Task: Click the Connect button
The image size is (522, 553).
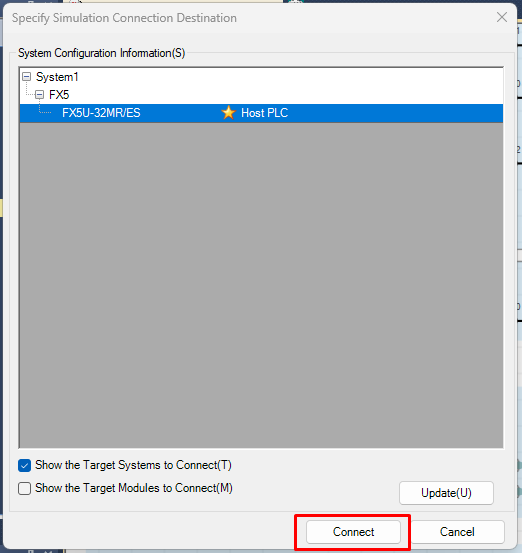Action: pos(353,532)
